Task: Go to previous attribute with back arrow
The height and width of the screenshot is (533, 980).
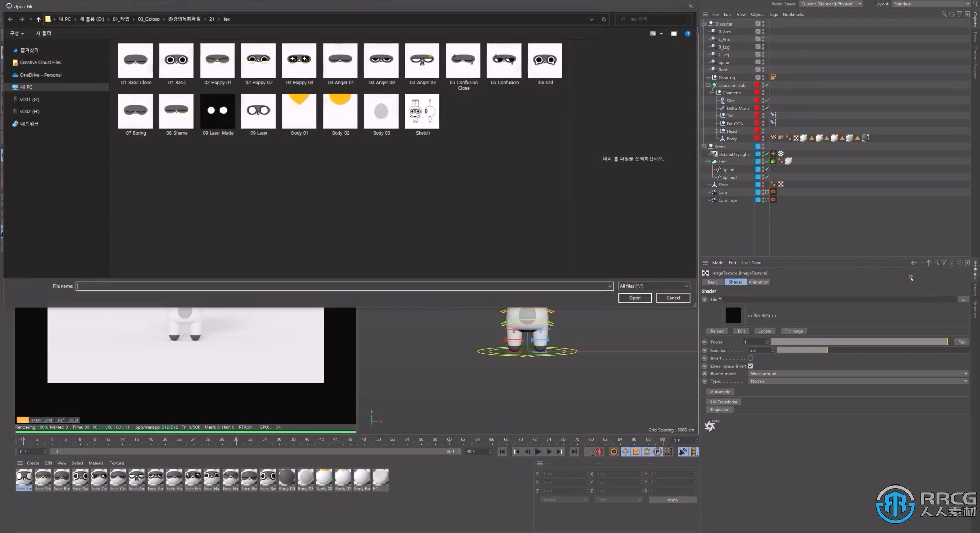Action: click(914, 263)
